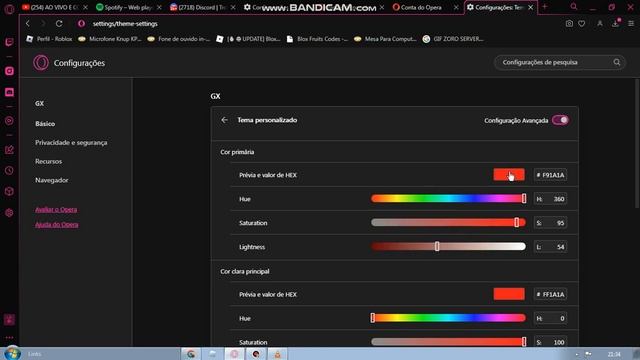640x360 pixels.
Task: Click Avaliar o Opera link
Action: [56, 209]
